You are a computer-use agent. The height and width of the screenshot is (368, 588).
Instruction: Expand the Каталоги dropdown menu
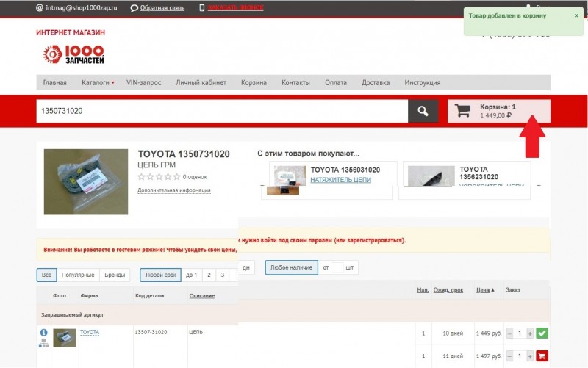click(98, 82)
